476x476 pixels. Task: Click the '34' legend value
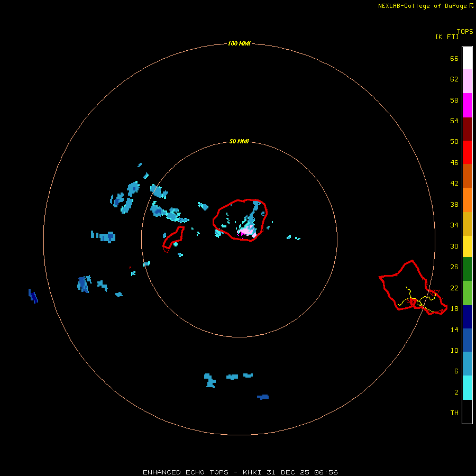[x=454, y=225]
